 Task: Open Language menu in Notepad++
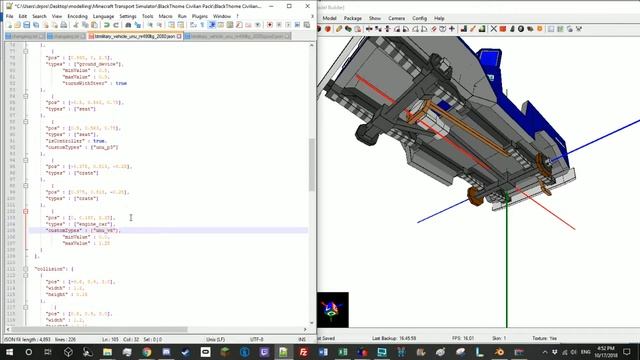(104, 16)
